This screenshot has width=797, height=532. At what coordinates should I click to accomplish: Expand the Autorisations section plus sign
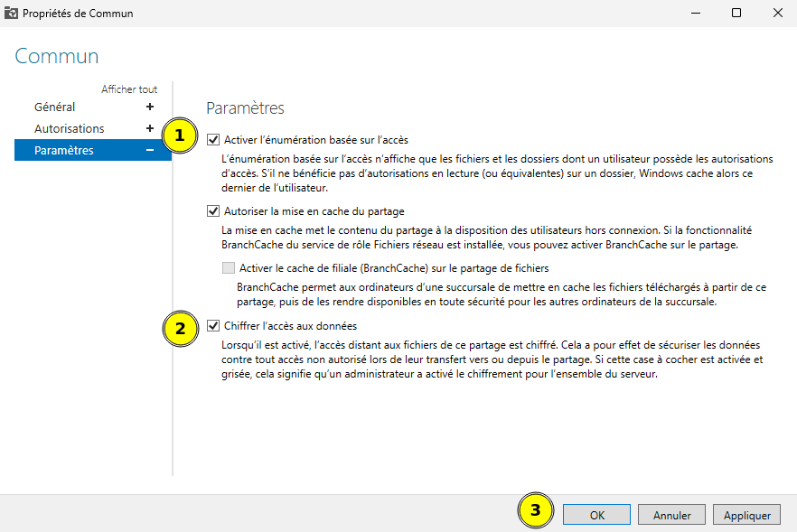[x=149, y=128]
